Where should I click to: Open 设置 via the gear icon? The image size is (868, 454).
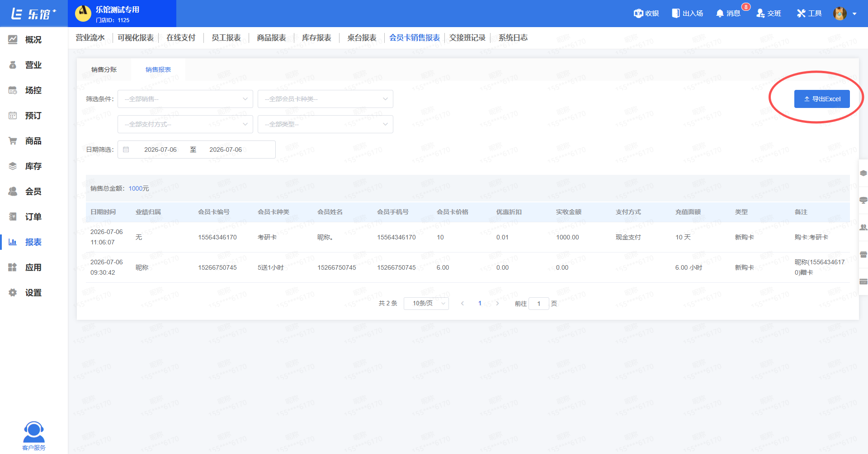click(13, 293)
